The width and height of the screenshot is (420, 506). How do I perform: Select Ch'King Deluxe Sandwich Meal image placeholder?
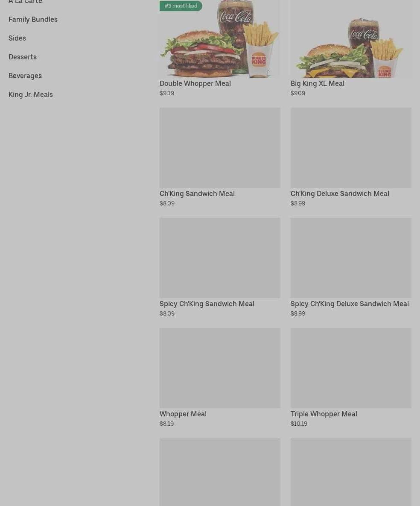pyautogui.click(x=351, y=147)
